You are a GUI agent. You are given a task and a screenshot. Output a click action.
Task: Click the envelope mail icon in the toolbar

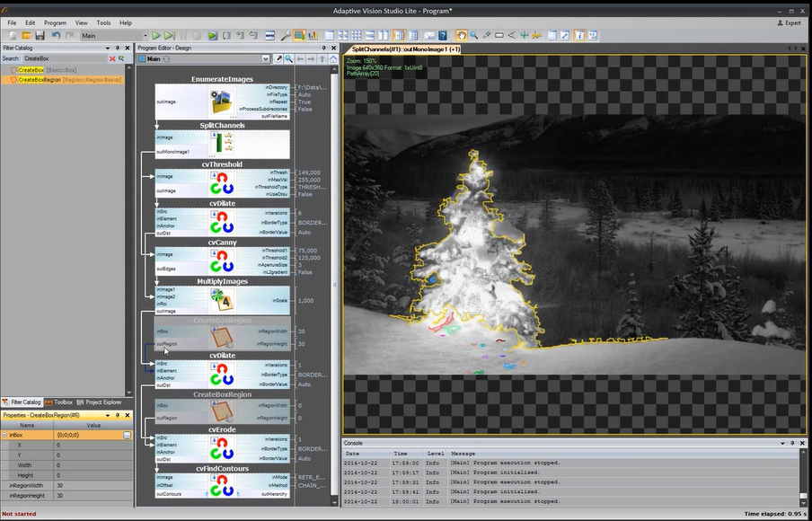coord(429,36)
